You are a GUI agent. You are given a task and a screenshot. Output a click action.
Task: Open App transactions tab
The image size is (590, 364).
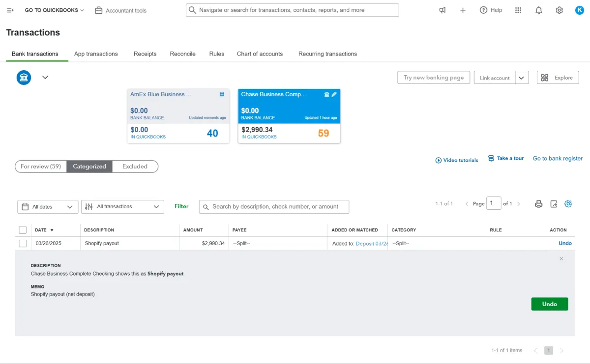click(96, 54)
